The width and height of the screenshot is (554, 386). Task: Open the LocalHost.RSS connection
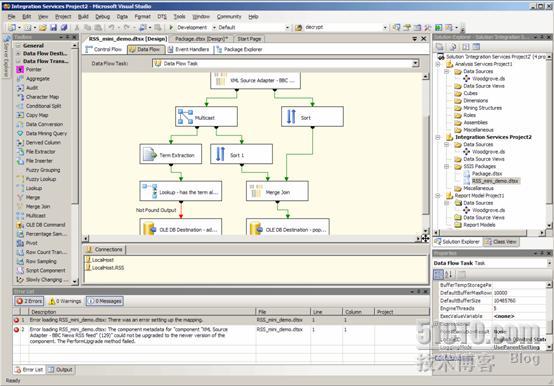[105, 268]
